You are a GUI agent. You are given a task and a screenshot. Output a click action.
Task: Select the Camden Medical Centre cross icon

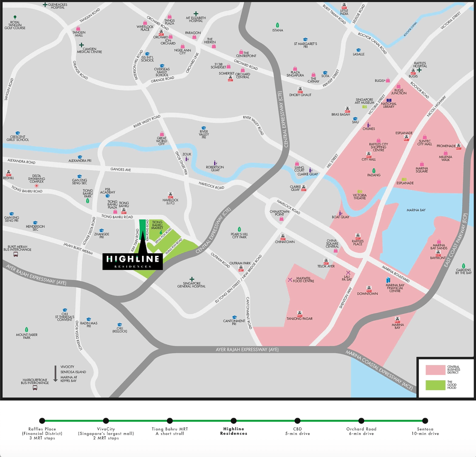click(x=81, y=45)
